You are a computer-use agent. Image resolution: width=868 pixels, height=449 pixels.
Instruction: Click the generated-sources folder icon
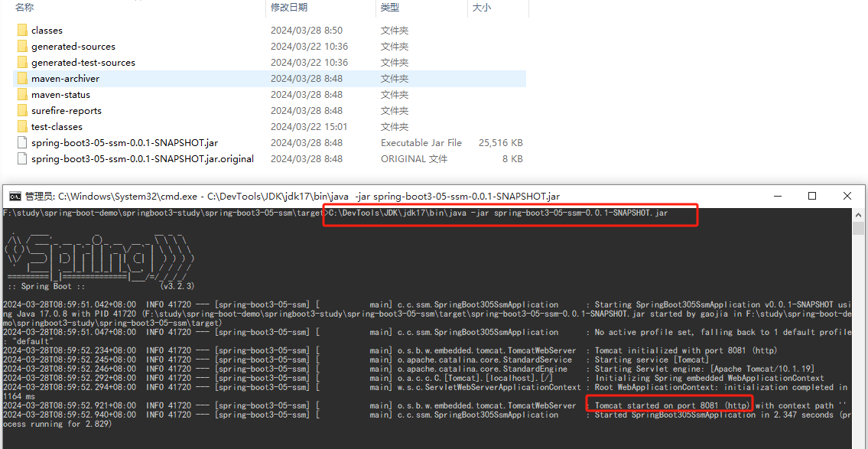pos(22,46)
